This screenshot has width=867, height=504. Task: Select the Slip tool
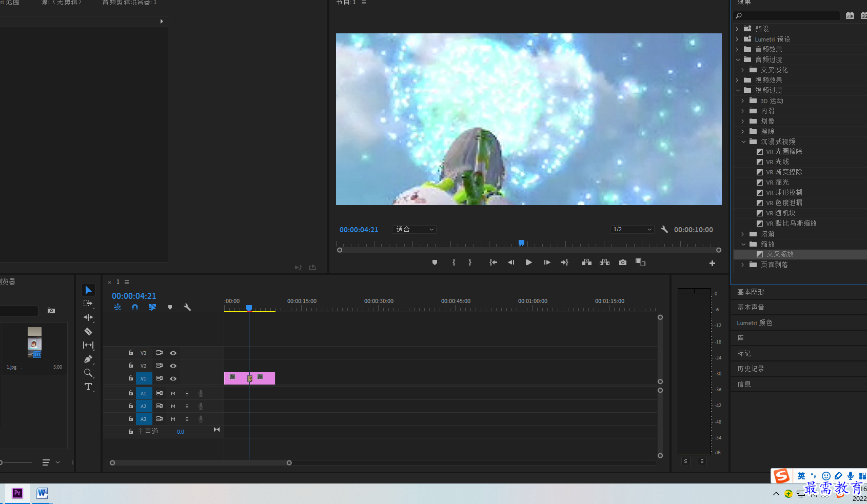coord(88,345)
